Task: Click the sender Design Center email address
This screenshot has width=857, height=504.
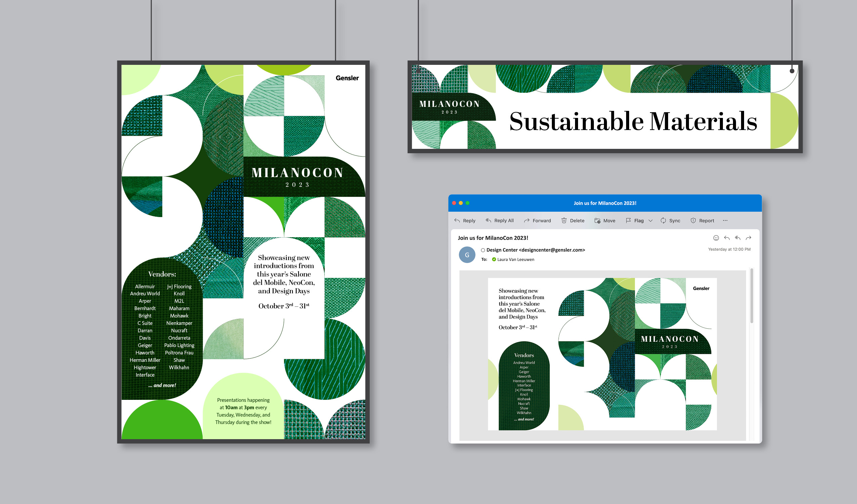Action: coord(536,250)
